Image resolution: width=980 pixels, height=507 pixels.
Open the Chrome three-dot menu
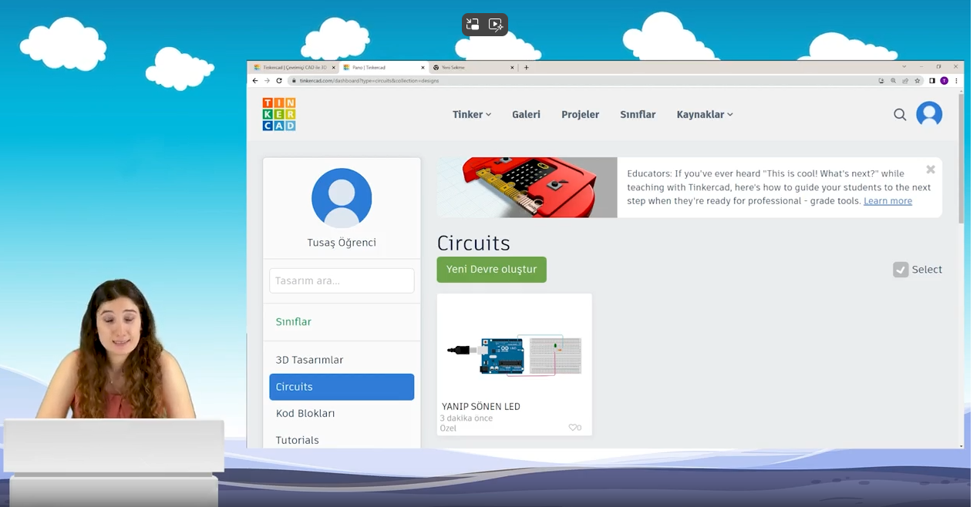tap(956, 80)
